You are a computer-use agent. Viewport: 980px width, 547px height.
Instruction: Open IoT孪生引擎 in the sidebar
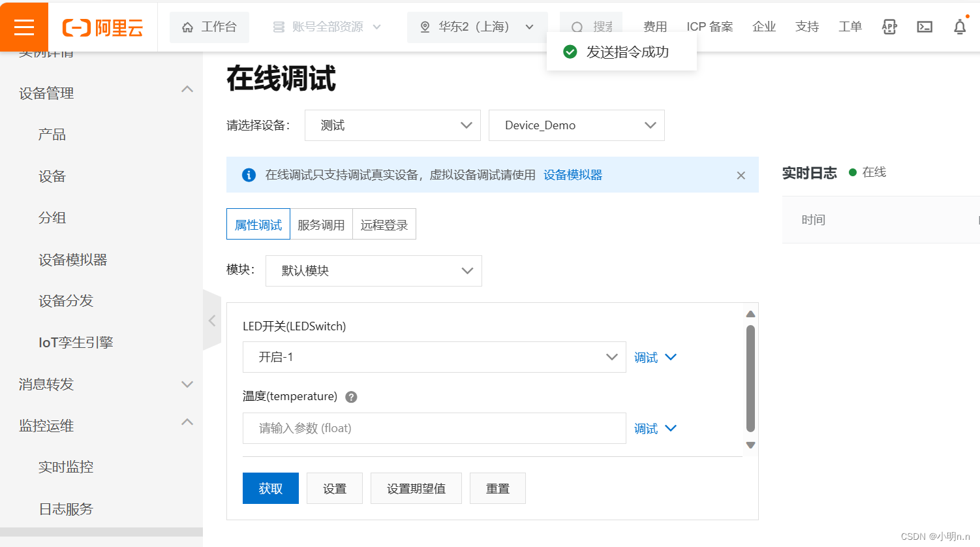point(76,342)
